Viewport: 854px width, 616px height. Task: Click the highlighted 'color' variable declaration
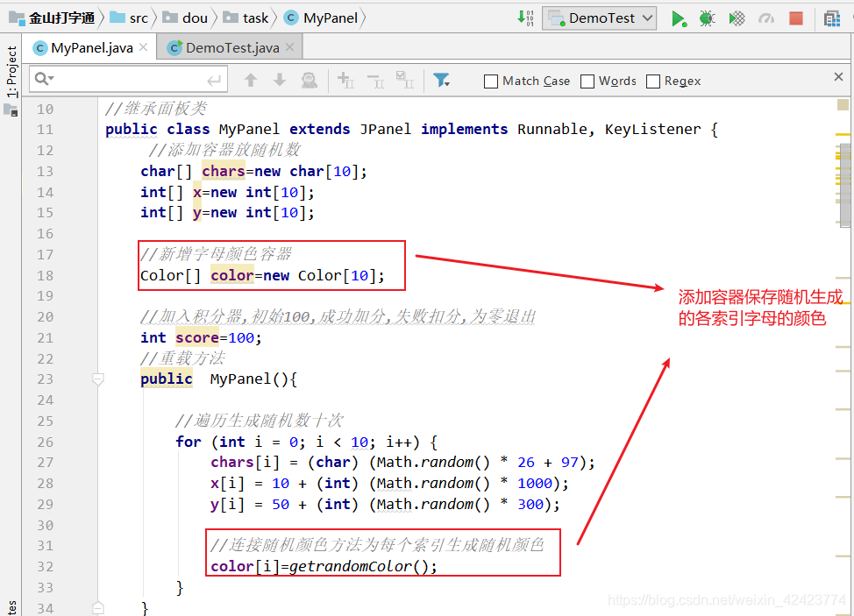(x=232, y=276)
